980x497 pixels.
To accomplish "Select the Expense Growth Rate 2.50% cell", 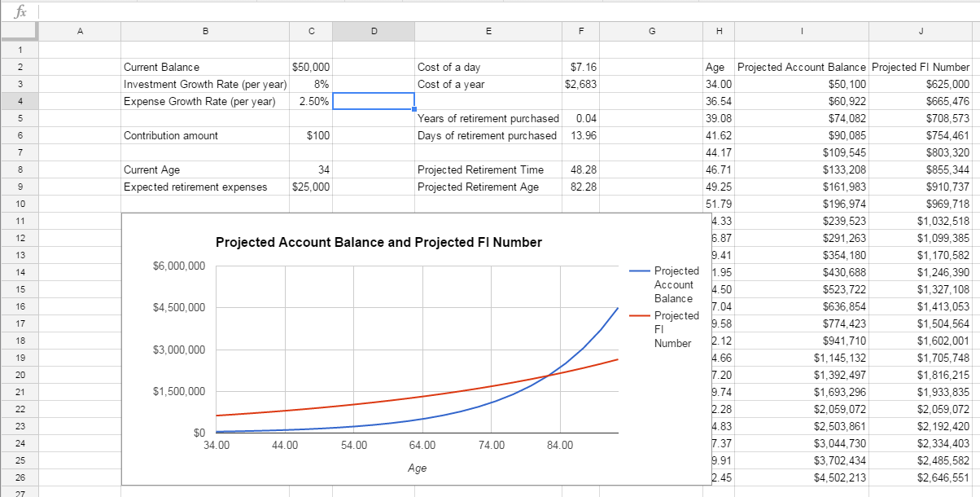I will pos(312,101).
